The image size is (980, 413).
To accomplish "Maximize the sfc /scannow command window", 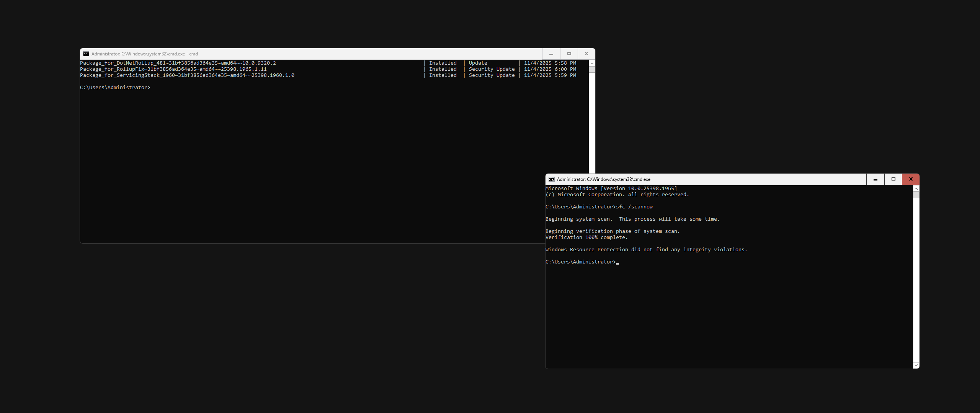I will pyautogui.click(x=893, y=179).
